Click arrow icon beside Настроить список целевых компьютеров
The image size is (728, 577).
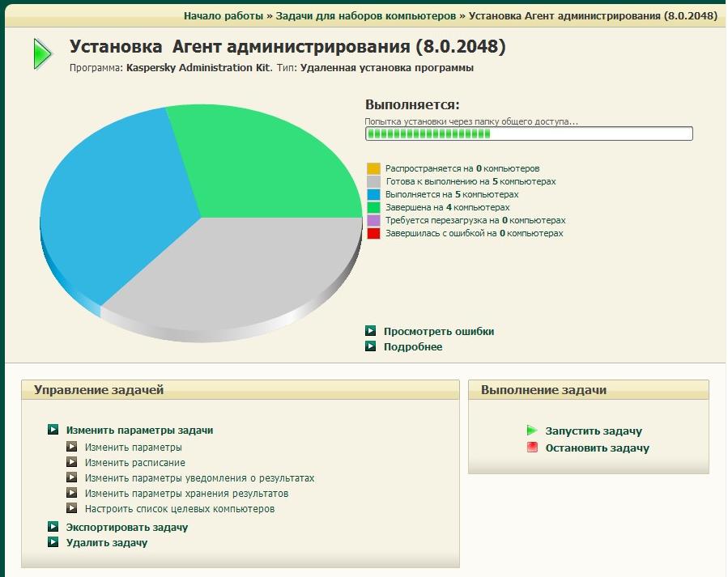click(71, 508)
